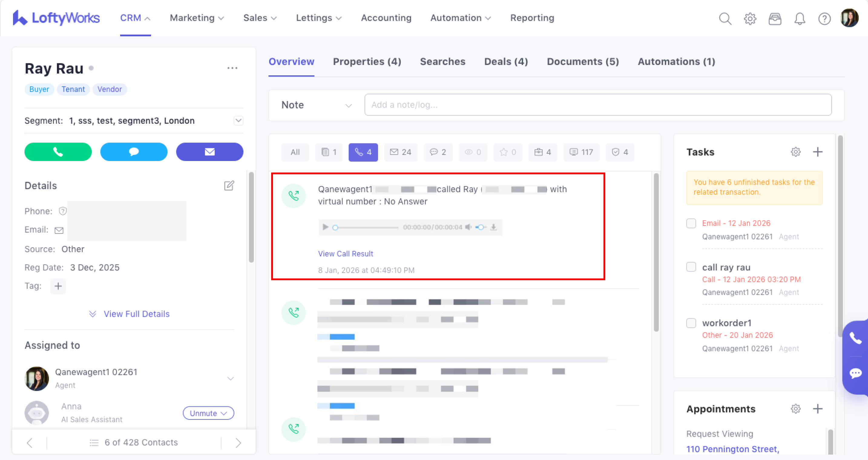The width and height of the screenshot is (868, 460).
Task: Click View Full Details link
Action: [x=136, y=314]
